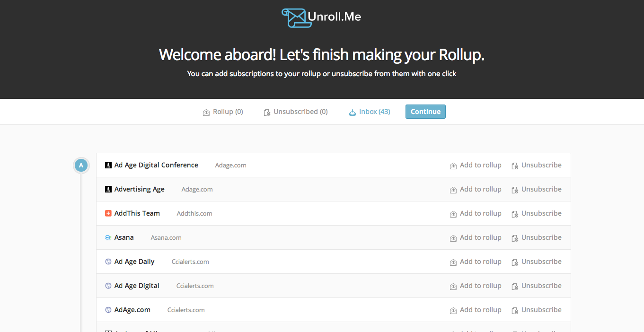Unsubscribe from Advertising Age
644x332 pixels.
537,190
